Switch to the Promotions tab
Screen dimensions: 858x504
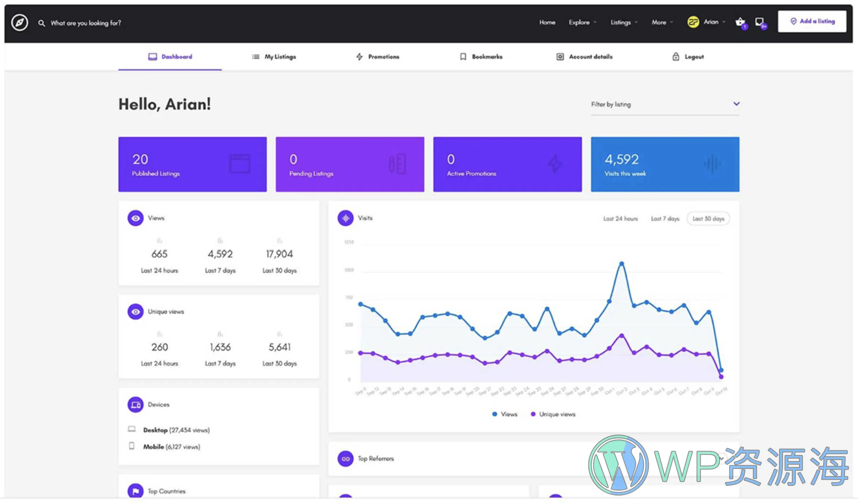coord(377,57)
